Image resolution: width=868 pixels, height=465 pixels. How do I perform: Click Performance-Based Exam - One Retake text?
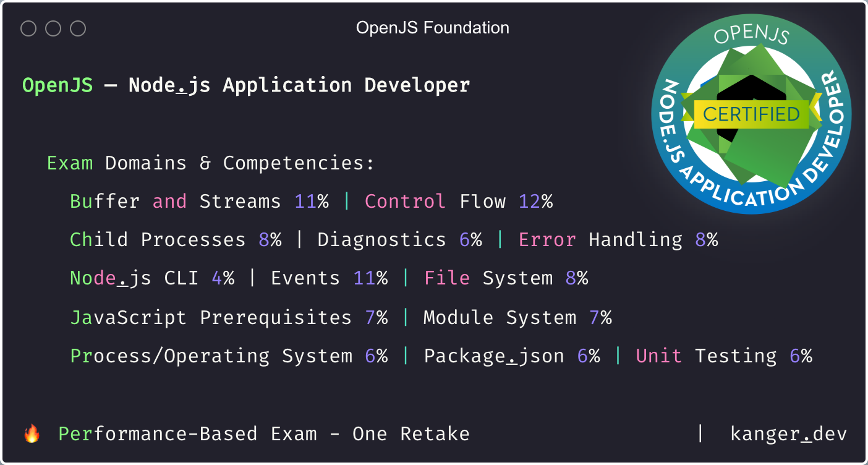pos(264,434)
